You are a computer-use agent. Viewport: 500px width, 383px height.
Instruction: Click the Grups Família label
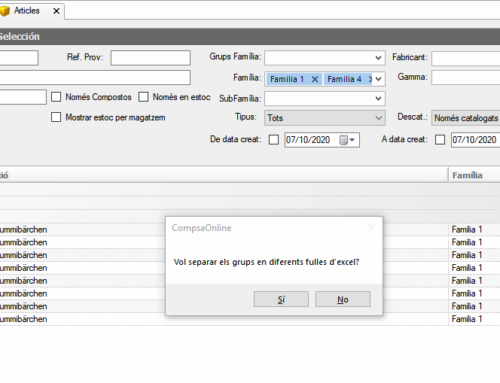point(235,57)
